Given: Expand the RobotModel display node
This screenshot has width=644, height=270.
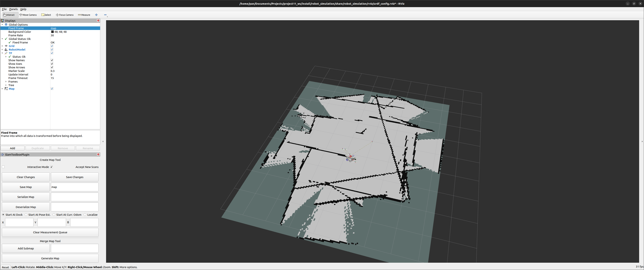Looking at the screenshot, I should (x=2, y=50).
